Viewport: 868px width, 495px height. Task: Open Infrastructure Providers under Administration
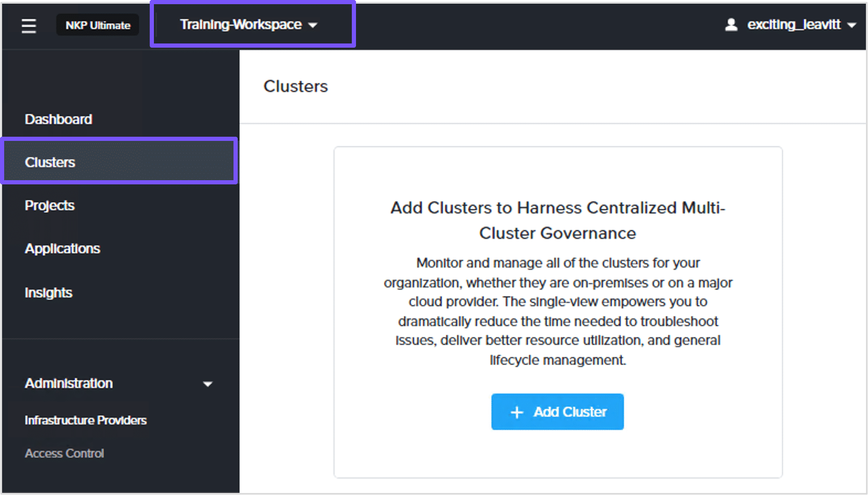[x=86, y=420]
